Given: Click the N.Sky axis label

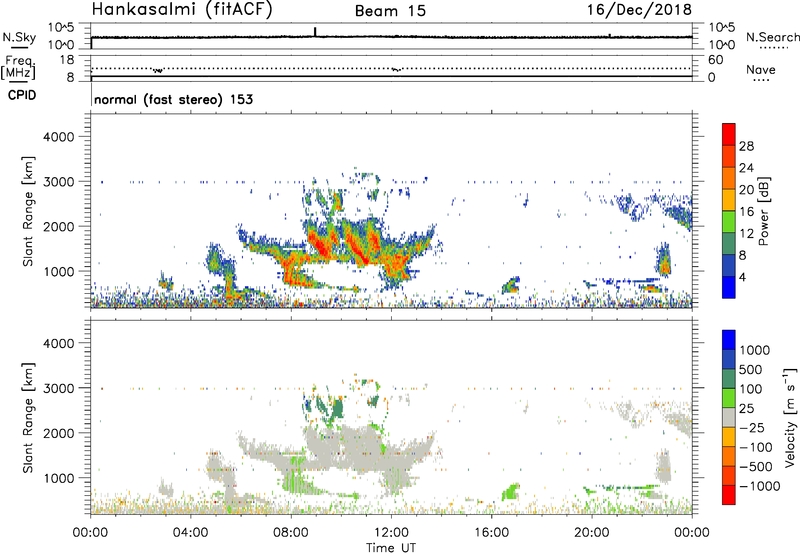Looking at the screenshot, I should point(19,38).
